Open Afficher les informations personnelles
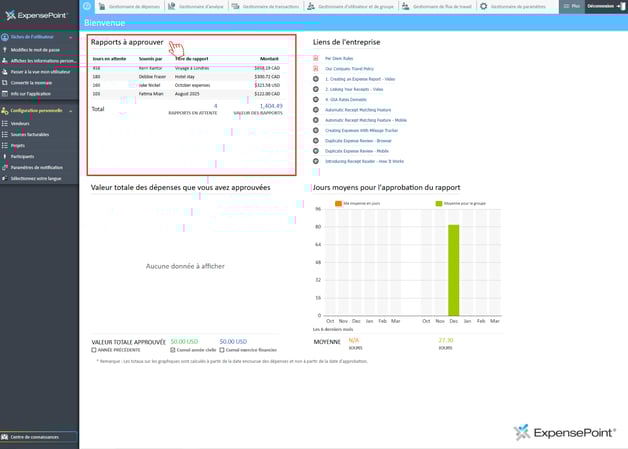Screen dimensions: 628x449 [42, 61]
